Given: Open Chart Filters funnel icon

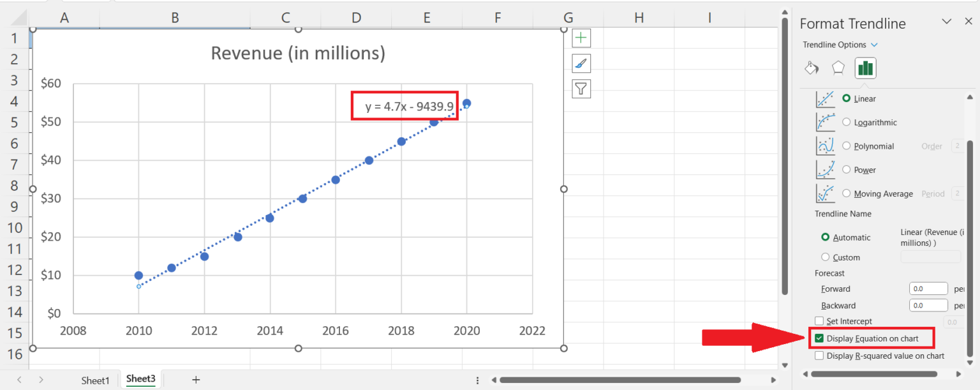Looking at the screenshot, I should tap(581, 89).
